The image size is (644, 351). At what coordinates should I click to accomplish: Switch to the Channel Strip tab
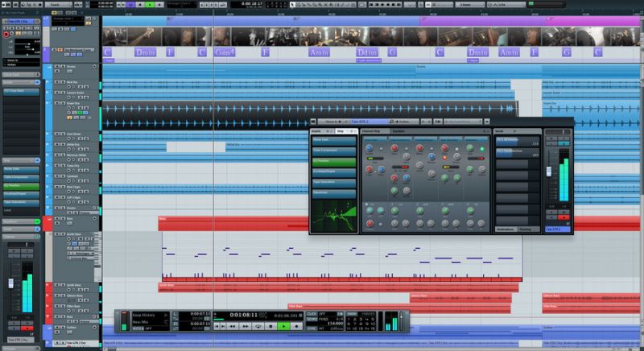click(x=375, y=131)
